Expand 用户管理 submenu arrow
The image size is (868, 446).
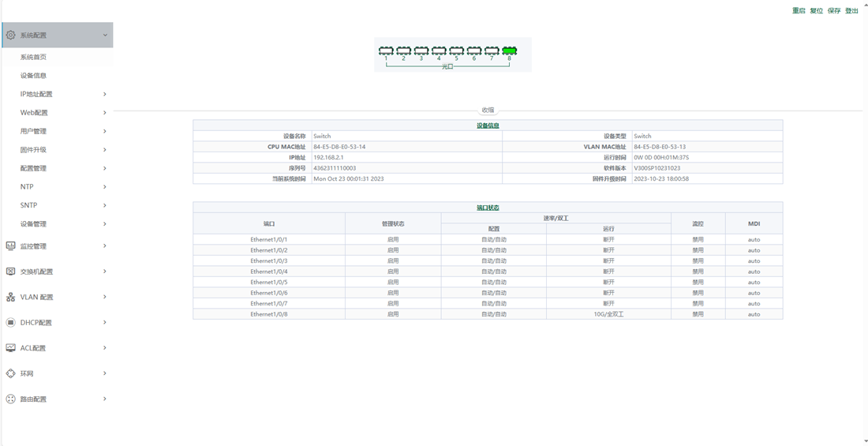point(105,131)
